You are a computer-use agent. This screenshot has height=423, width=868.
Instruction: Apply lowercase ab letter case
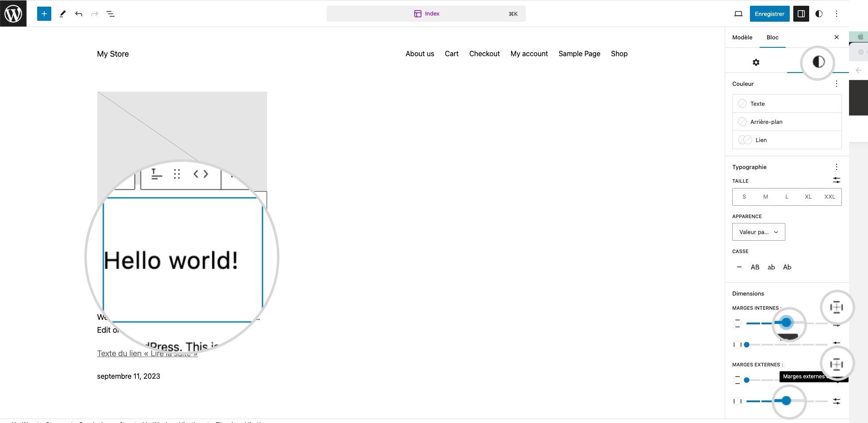771,267
